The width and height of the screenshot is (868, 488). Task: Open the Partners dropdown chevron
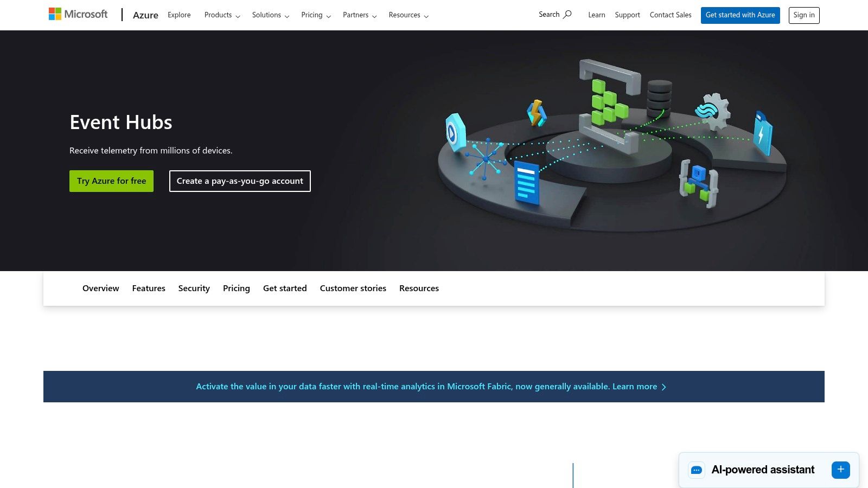point(375,16)
